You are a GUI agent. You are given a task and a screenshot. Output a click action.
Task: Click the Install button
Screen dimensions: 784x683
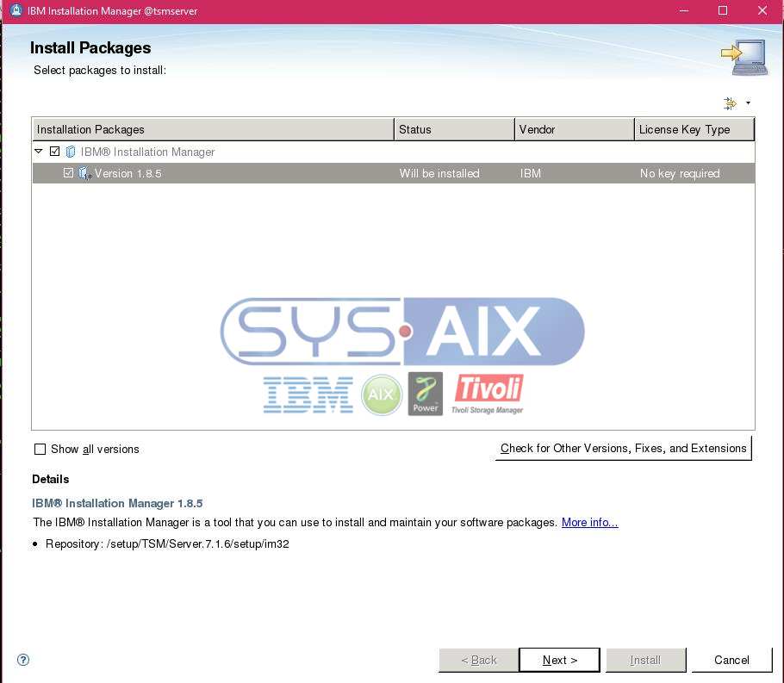[645, 660]
